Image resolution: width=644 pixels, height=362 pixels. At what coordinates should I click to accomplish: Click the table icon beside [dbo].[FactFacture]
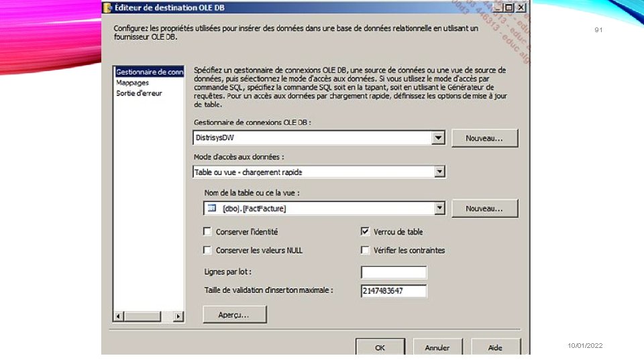[x=212, y=208]
